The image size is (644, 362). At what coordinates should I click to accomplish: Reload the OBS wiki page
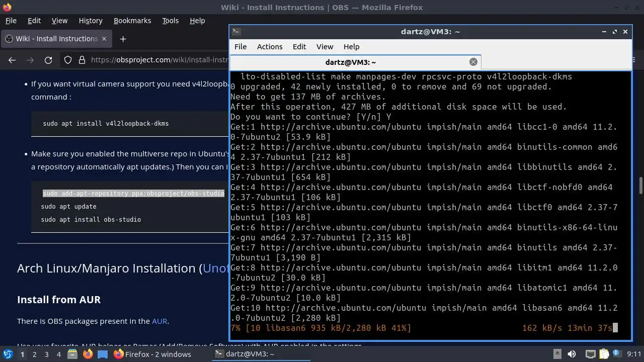tap(48, 60)
